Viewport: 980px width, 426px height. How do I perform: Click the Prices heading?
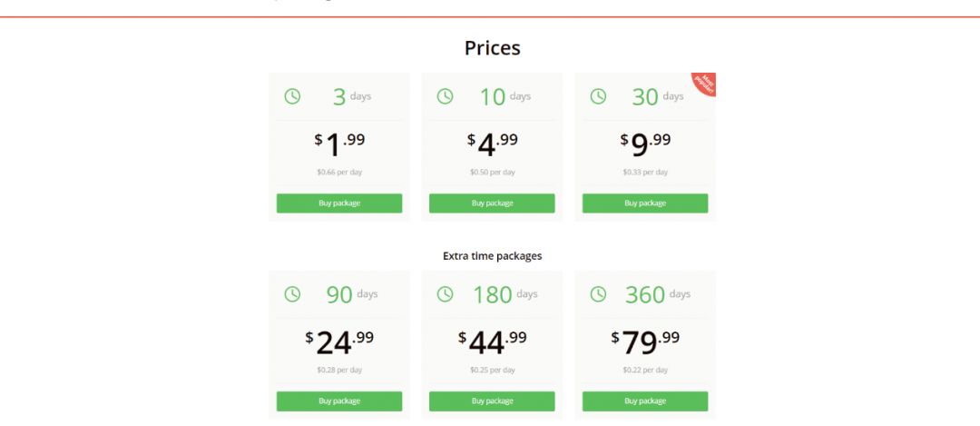coord(493,48)
